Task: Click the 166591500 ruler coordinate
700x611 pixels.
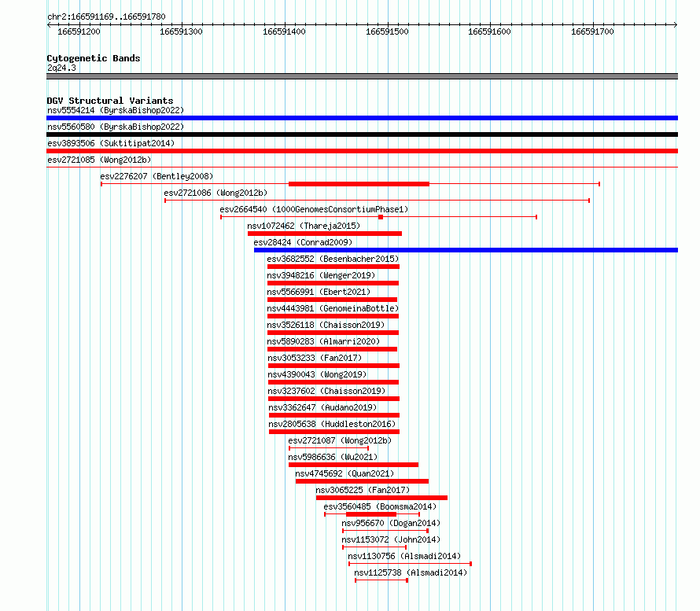Action: pyautogui.click(x=387, y=31)
